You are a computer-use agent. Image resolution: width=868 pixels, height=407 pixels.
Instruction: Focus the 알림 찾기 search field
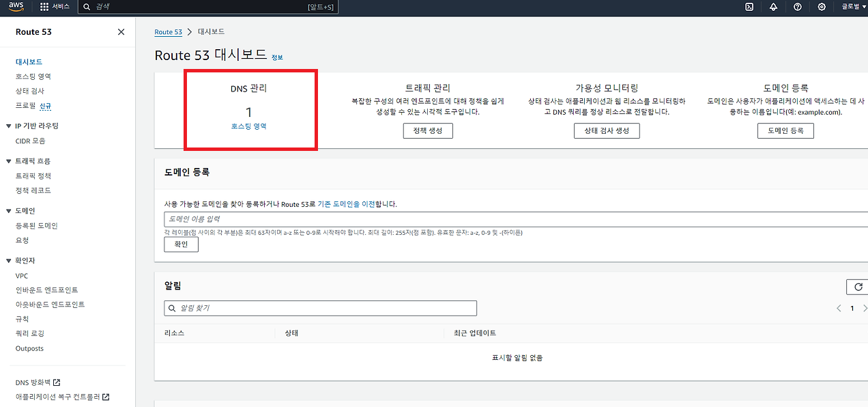point(320,308)
